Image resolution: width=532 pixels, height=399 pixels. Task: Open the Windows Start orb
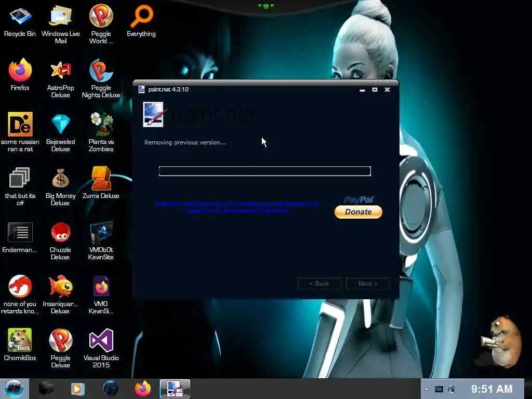14,389
